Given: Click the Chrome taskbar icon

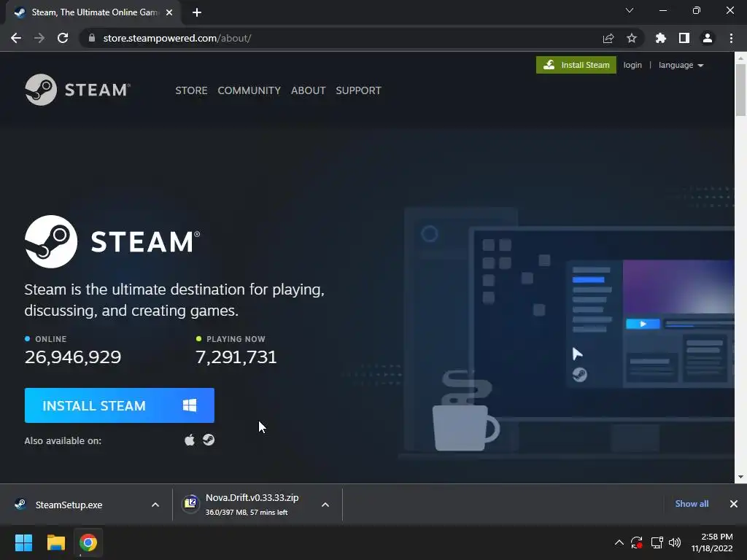Looking at the screenshot, I should coord(88,542).
